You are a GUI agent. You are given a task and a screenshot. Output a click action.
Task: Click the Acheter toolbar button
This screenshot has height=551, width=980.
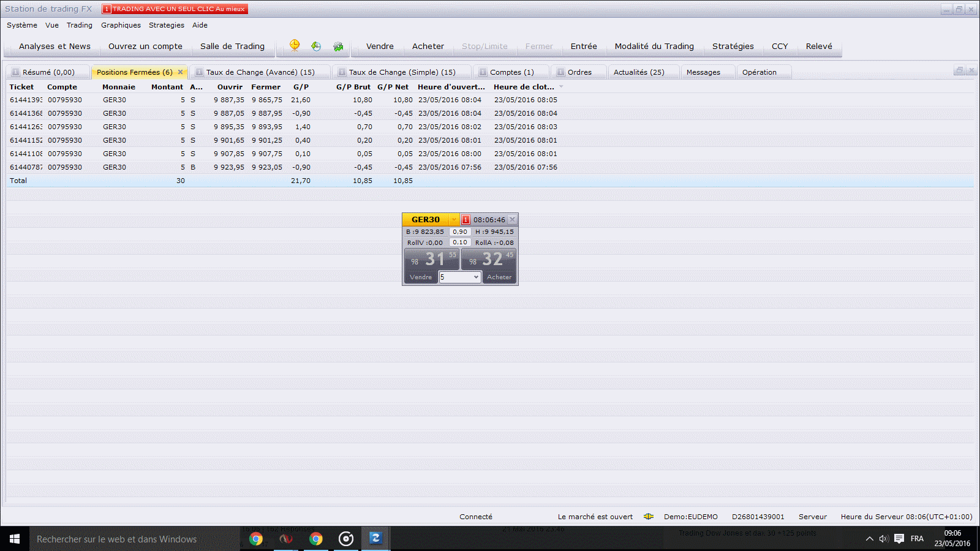428,46
